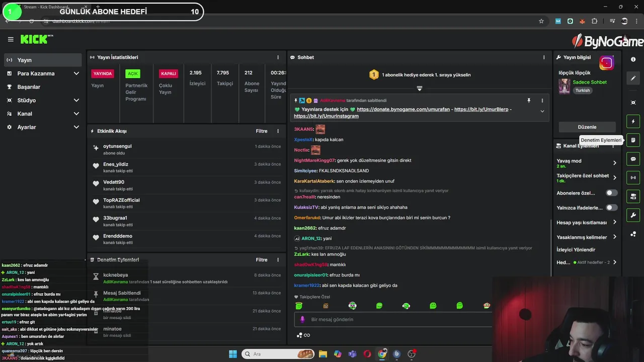Click oytunsengul in Etkinlik Akışı

click(x=117, y=146)
